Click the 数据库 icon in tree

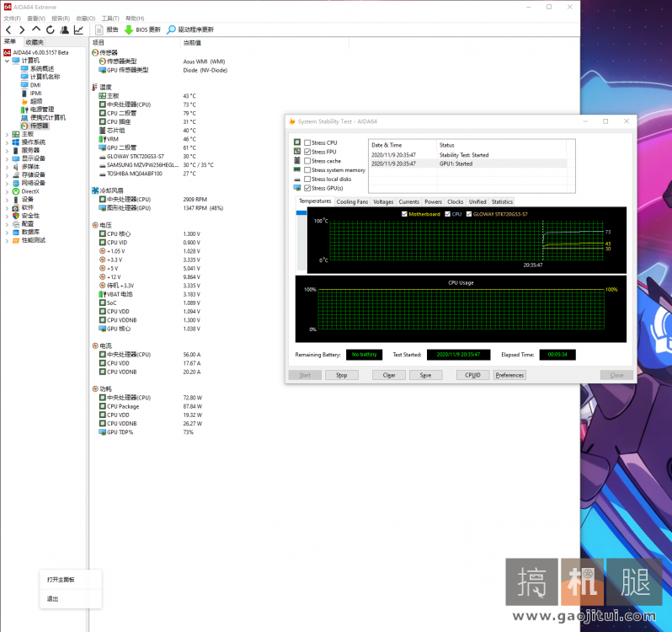(x=16, y=232)
